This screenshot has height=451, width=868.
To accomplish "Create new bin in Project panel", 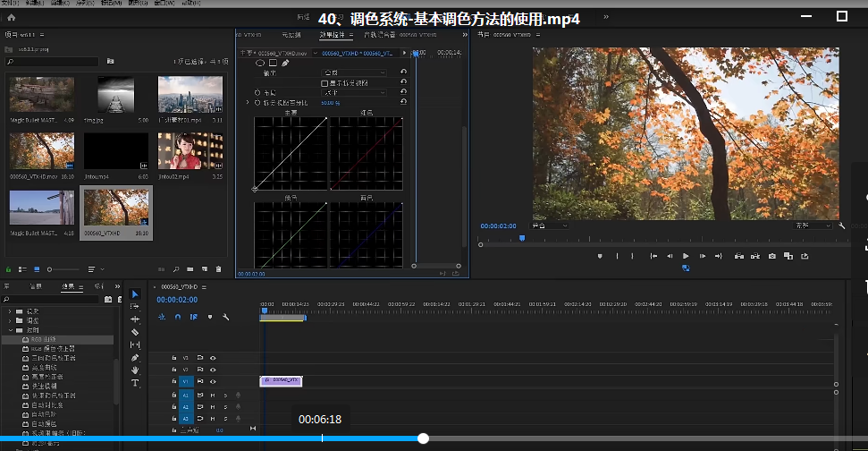I will click(190, 269).
